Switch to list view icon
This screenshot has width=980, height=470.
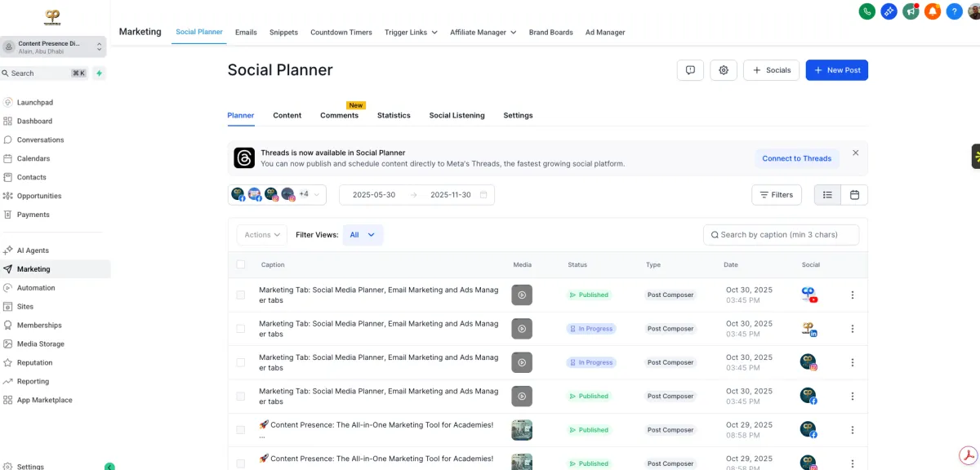pyautogui.click(x=827, y=195)
